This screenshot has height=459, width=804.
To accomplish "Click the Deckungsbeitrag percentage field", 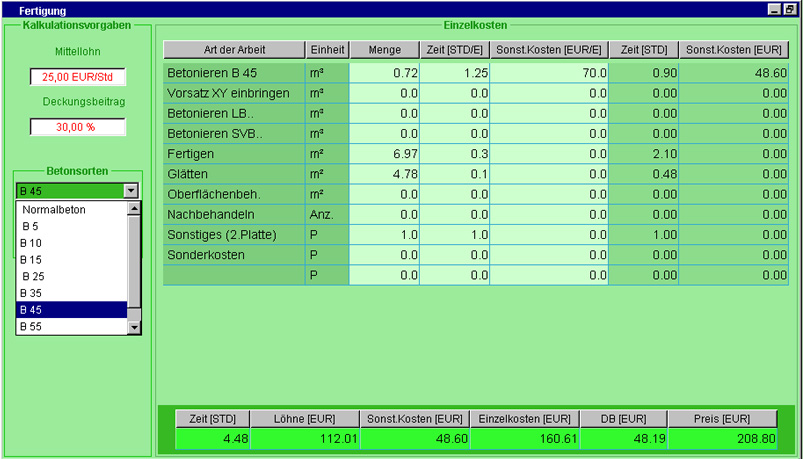I will tap(77, 127).
